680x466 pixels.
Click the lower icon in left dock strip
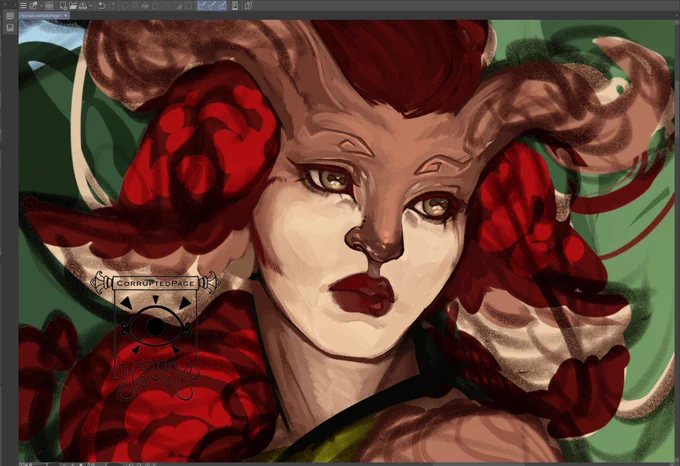(x=10, y=28)
